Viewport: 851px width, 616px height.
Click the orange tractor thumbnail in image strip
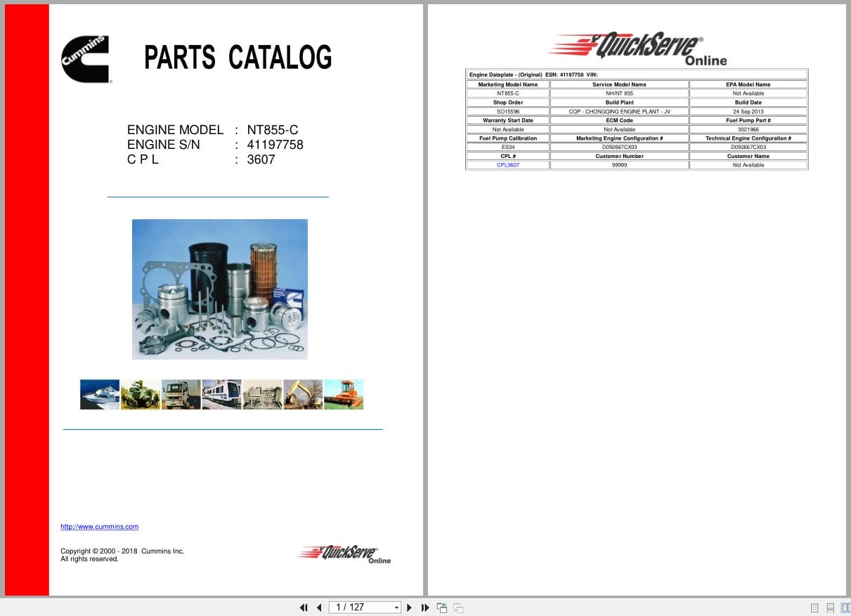click(344, 395)
